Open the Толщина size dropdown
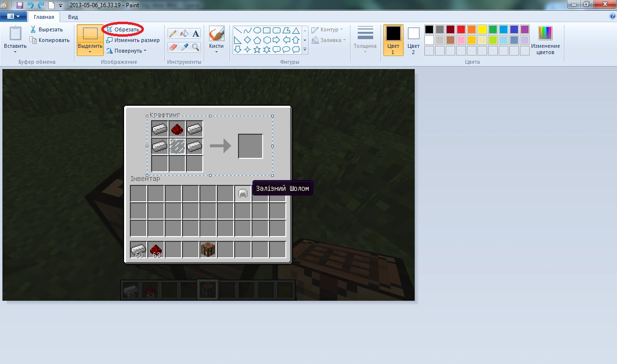This screenshot has height=364, width=617. tap(365, 40)
